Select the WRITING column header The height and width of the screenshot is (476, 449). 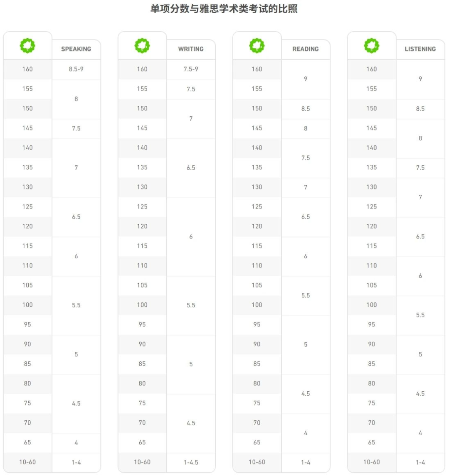(191, 49)
